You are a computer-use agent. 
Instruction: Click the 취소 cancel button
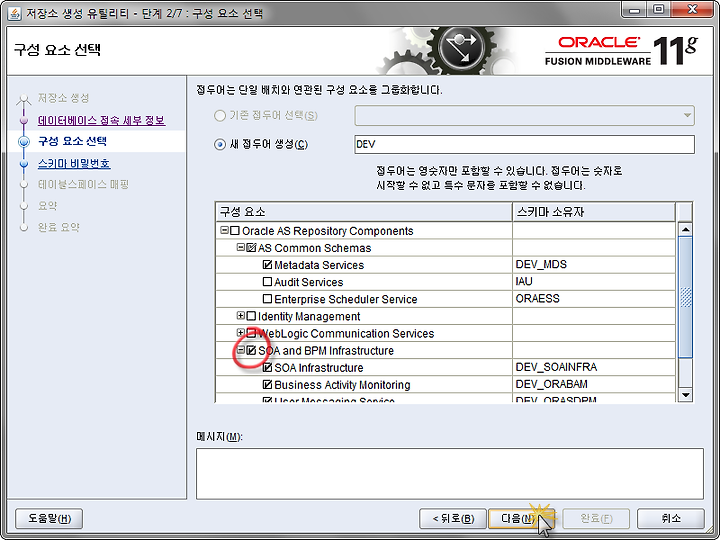671,519
